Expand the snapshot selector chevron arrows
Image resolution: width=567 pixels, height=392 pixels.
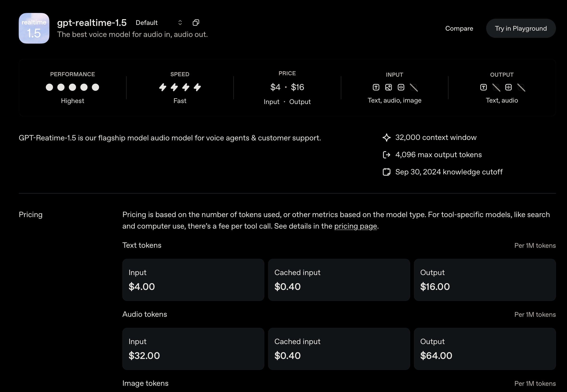pyautogui.click(x=180, y=23)
